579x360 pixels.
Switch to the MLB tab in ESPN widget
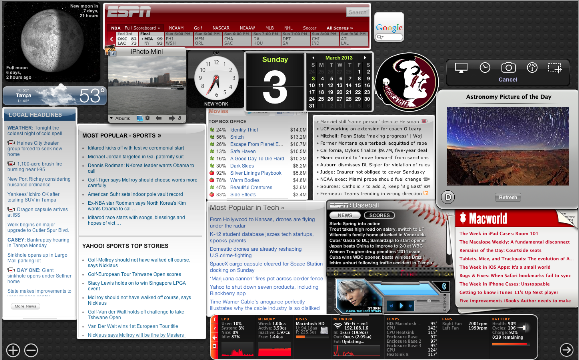[x=270, y=28]
